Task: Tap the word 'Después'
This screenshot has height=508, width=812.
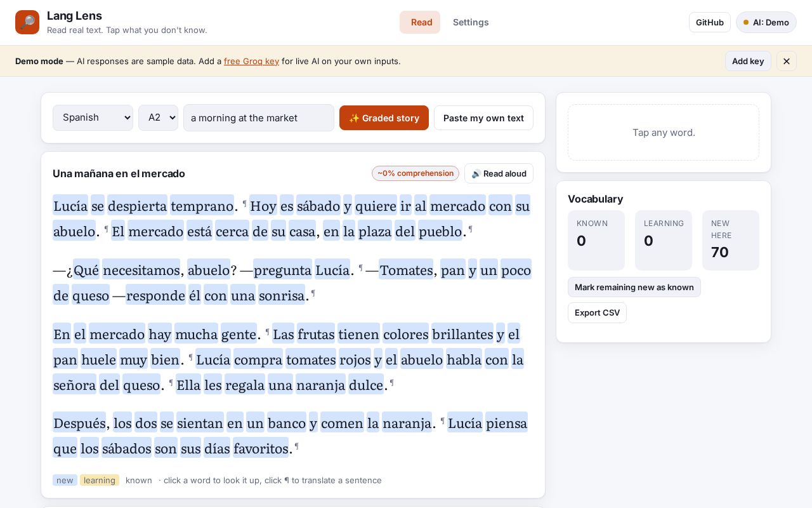Action: (80, 423)
